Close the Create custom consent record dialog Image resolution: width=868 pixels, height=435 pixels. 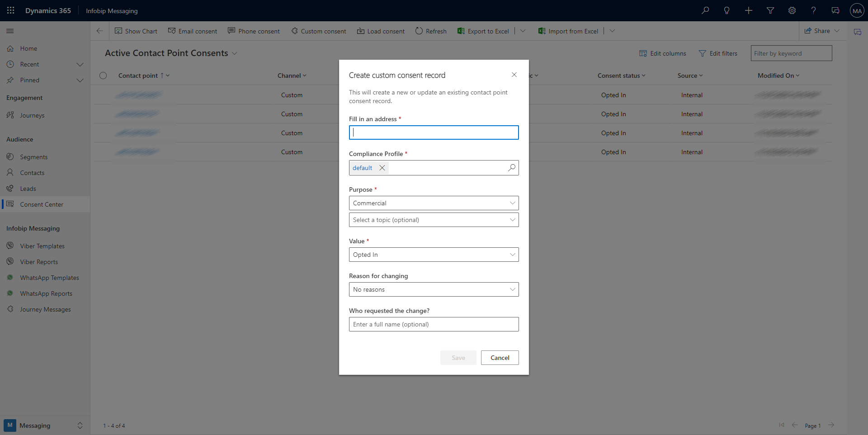coord(514,75)
